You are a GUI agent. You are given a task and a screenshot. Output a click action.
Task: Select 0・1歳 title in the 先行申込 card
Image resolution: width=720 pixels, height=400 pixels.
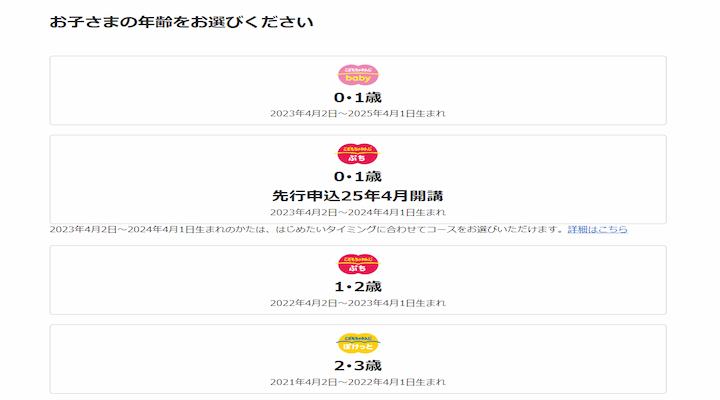358,176
